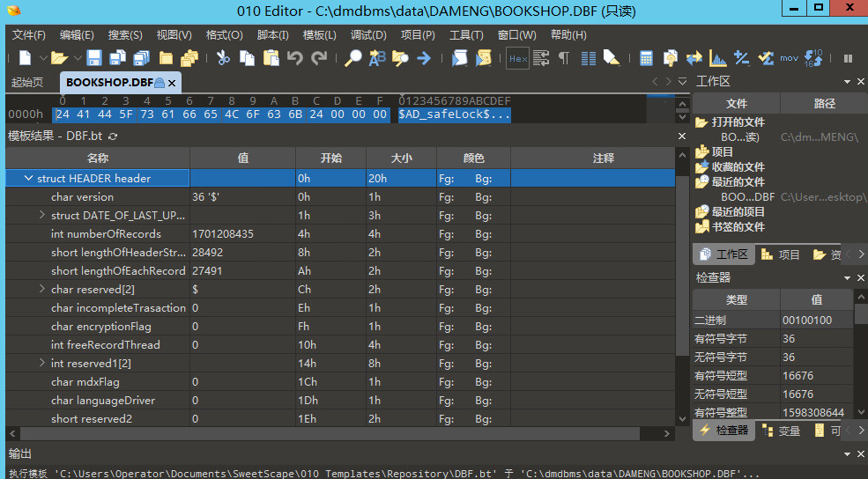Refresh template results DBF.bt icon

pos(113,136)
